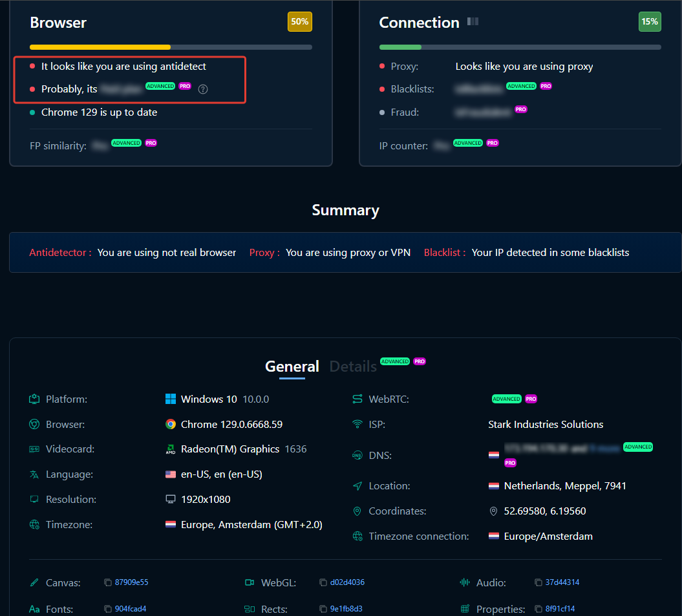This screenshot has width=682, height=616.
Task: Click the 37d44314 Audio hash link
Action: (562, 582)
